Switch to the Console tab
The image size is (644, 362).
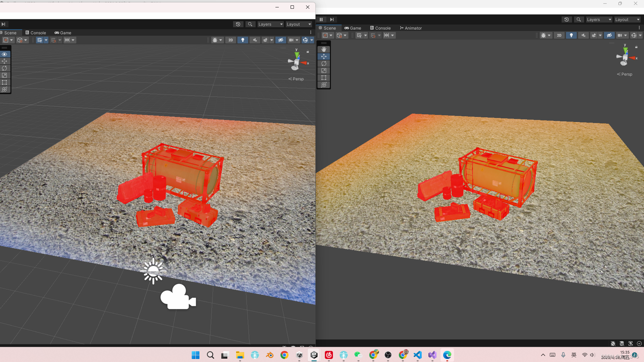pyautogui.click(x=380, y=28)
